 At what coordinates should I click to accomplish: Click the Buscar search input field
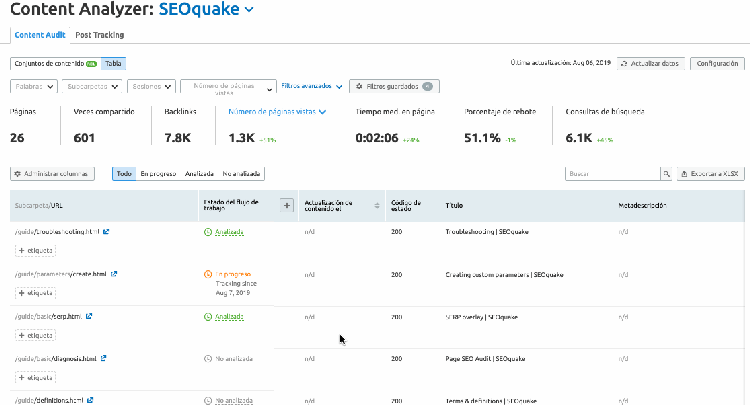(613, 174)
